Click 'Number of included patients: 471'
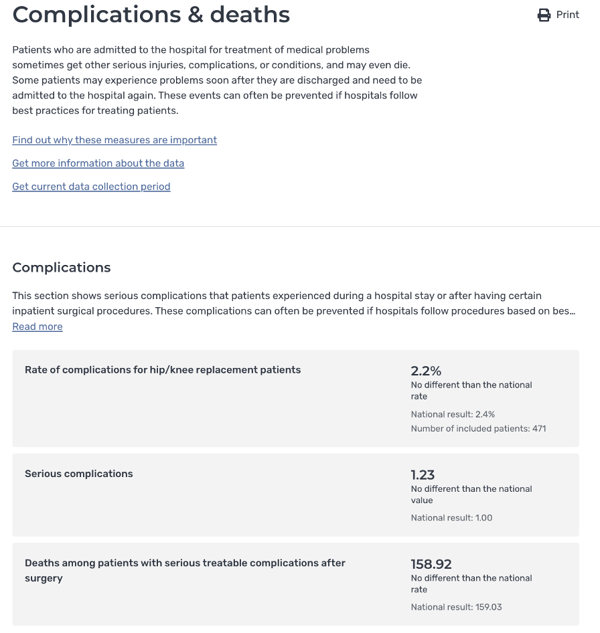Viewport: 600px width, 633px height. (478, 428)
